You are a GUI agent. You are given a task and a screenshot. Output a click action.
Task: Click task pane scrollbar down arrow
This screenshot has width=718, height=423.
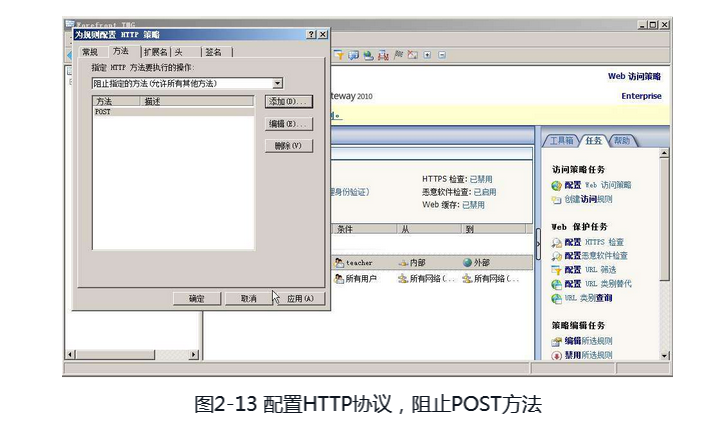click(x=664, y=356)
